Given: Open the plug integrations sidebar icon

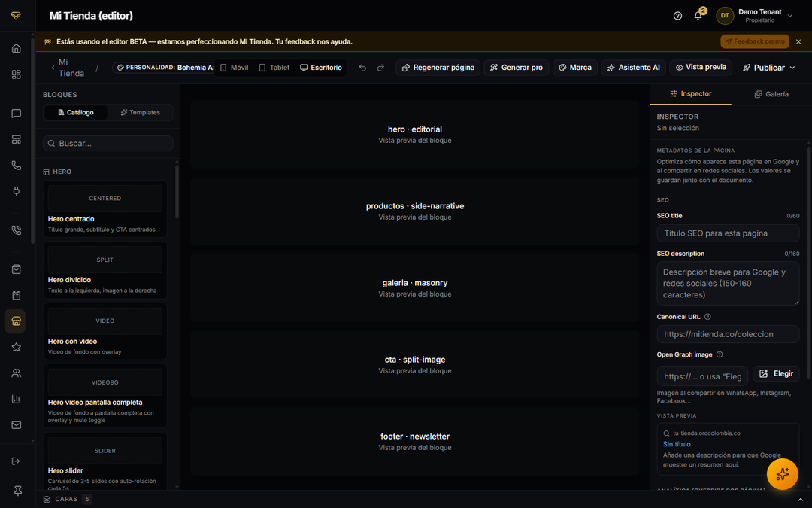Looking at the screenshot, I should pyautogui.click(x=16, y=191).
